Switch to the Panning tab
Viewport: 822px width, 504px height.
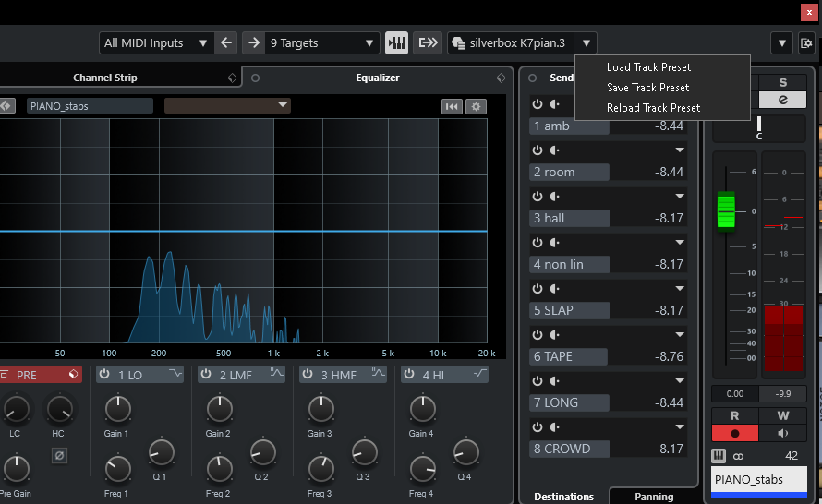pyautogui.click(x=654, y=496)
